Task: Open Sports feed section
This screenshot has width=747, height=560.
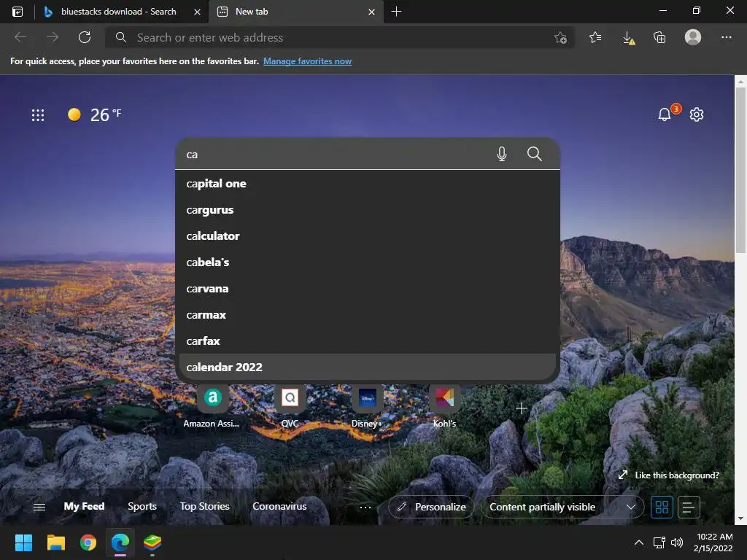Action: (x=142, y=506)
